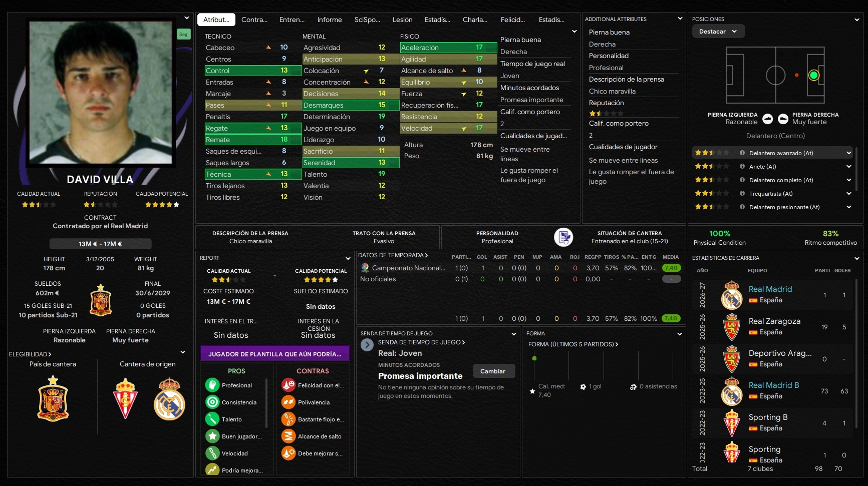Open the Destacar dropdown
This screenshot has width=868, height=486.
[719, 32]
